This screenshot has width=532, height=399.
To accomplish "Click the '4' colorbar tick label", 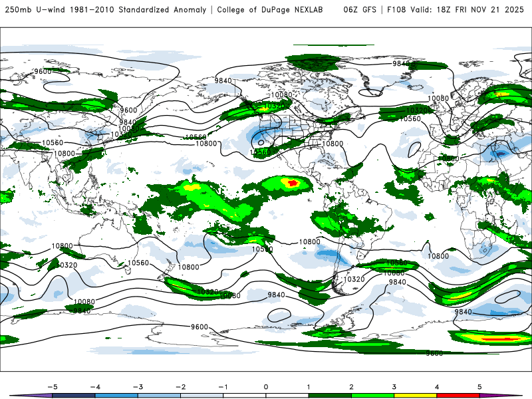I will (437, 387).
